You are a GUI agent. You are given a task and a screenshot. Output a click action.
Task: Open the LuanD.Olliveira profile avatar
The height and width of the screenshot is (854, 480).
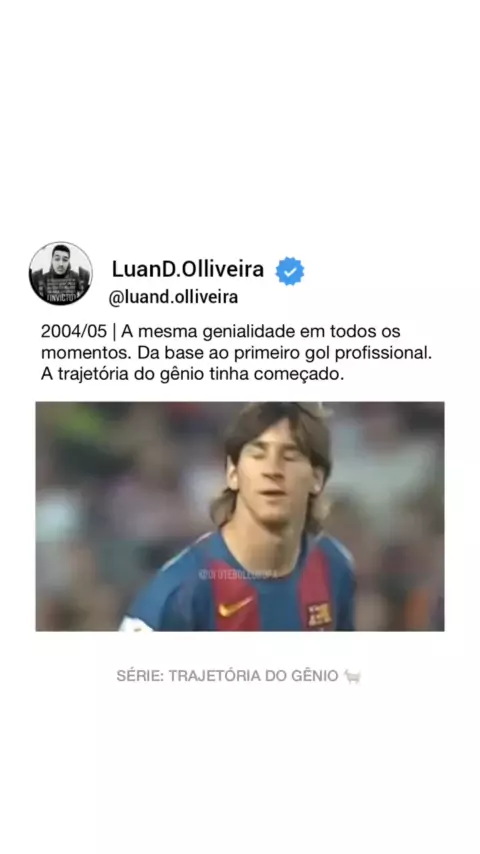coord(60,273)
